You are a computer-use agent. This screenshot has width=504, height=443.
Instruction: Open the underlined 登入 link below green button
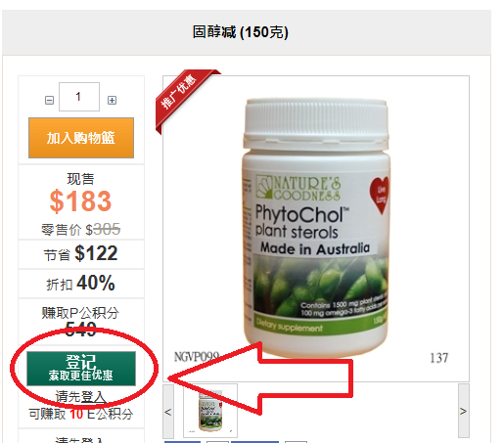coord(93,397)
